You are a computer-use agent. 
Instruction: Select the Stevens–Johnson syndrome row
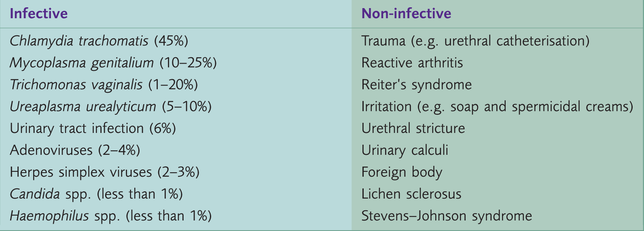click(x=447, y=216)
